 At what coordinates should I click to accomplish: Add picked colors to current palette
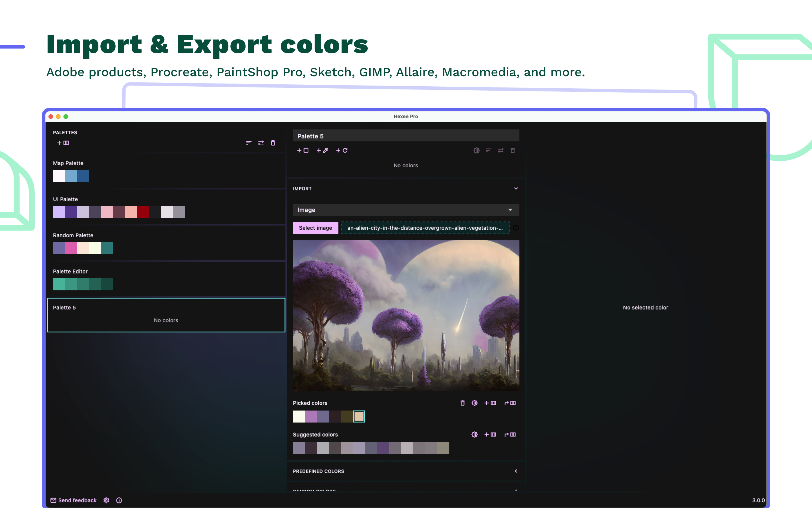pyautogui.click(x=490, y=403)
